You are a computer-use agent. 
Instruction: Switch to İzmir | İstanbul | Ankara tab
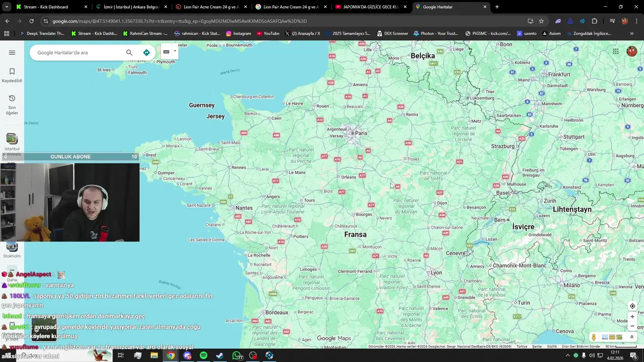[x=131, y=7]
